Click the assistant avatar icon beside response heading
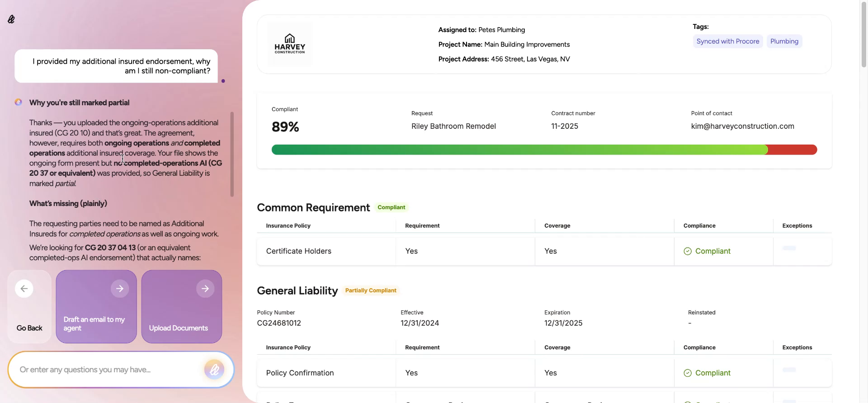The width and height of the screenshot is (868, 403). pos(19,103)
